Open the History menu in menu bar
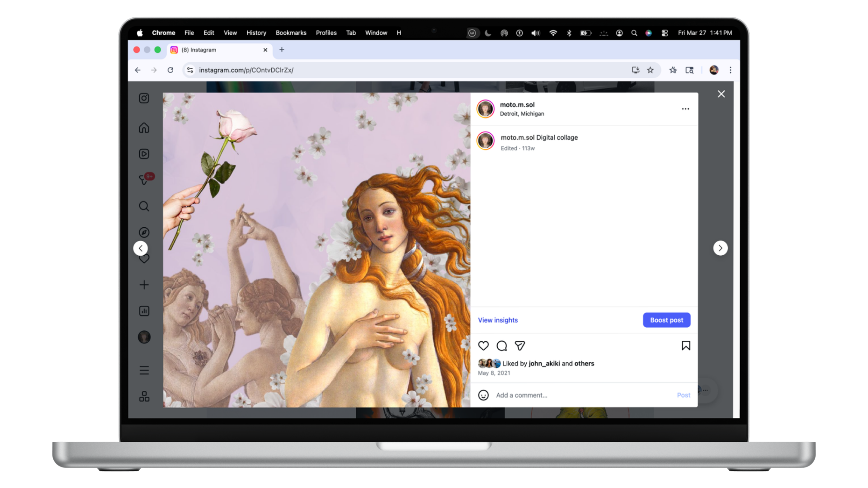Screen dimensions: 868x488 point(256,33)
